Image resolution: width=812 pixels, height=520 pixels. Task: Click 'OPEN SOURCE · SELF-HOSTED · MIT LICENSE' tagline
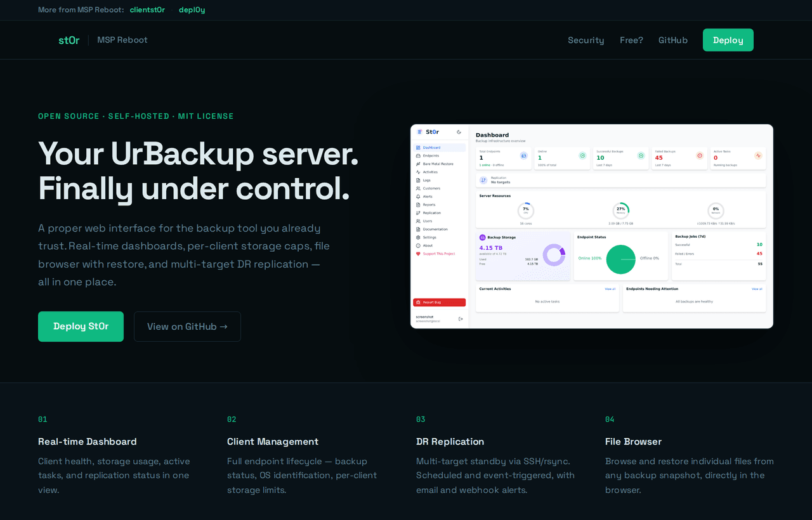[136, 116]
